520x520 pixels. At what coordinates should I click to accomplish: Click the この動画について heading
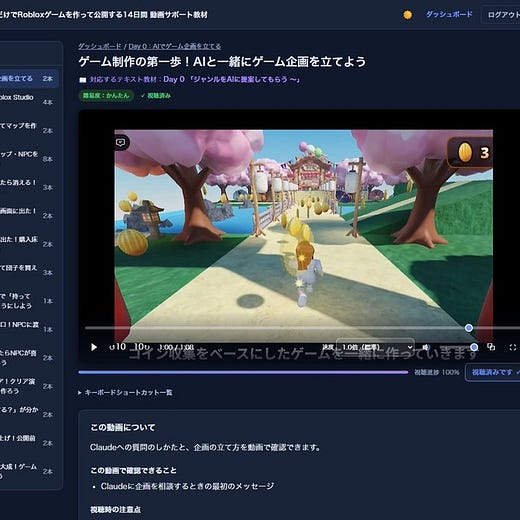click(x=123, y=427)
